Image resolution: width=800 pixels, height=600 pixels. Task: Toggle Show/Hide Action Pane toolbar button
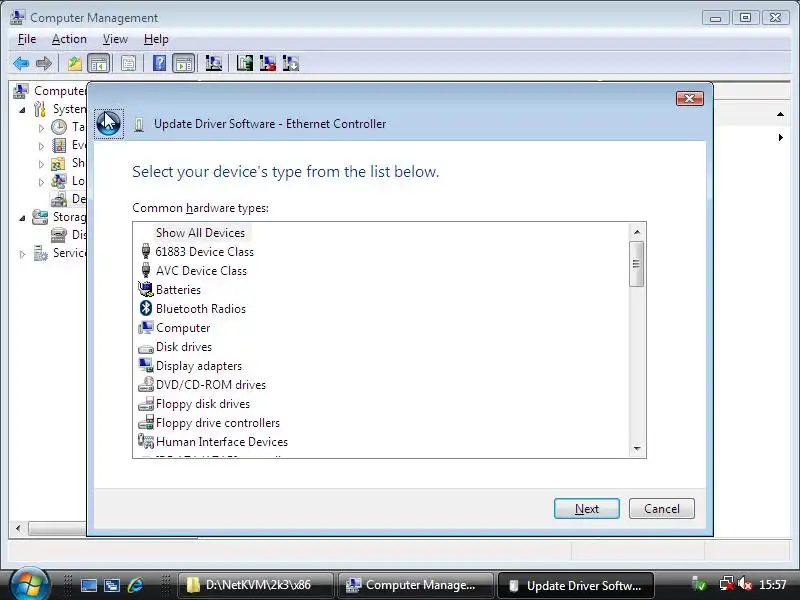click(184, 64)
